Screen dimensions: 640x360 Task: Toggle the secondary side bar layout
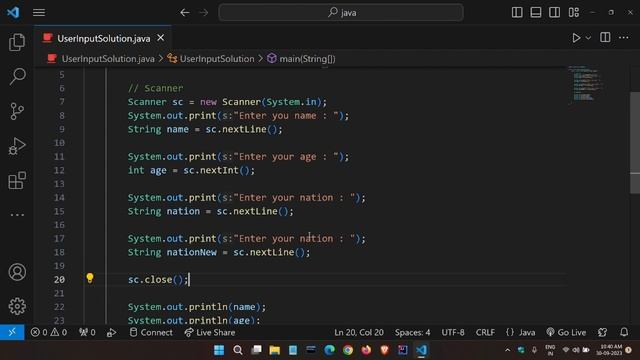click(x=554, y=12)
